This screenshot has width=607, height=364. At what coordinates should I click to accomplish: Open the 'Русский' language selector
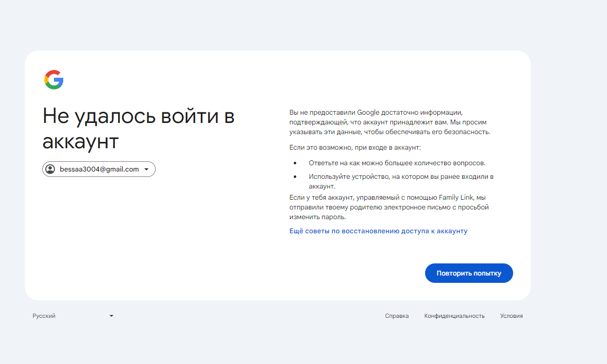point(73,316)
